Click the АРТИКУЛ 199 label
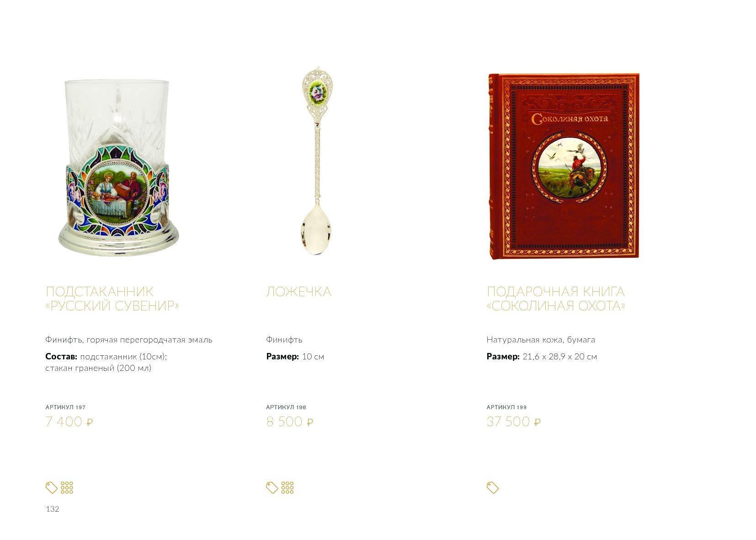Viewport: 756px width, 540px height. (x=506, y=407)
